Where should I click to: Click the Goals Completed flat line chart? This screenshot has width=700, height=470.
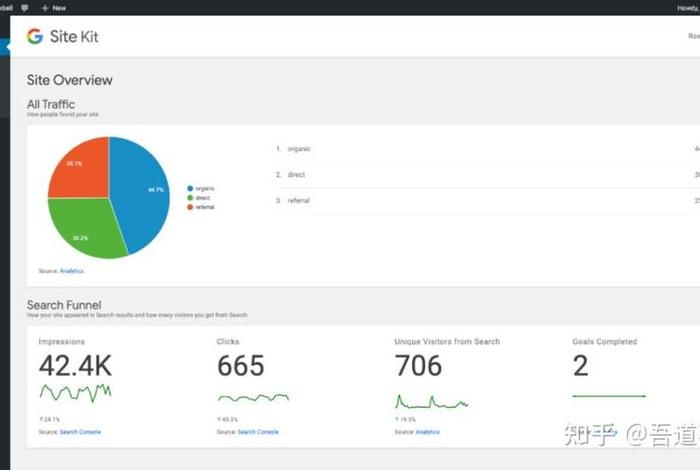[609, 396]
